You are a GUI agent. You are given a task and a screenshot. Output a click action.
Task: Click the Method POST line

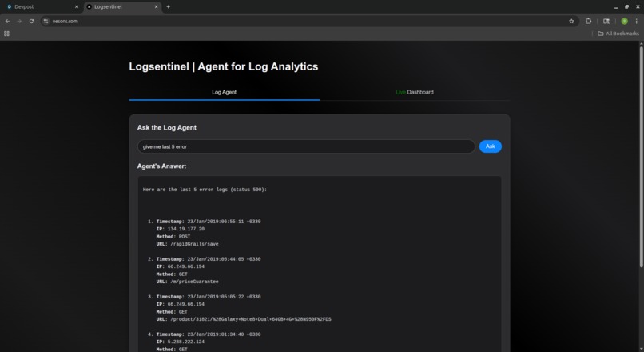(173, 237)
